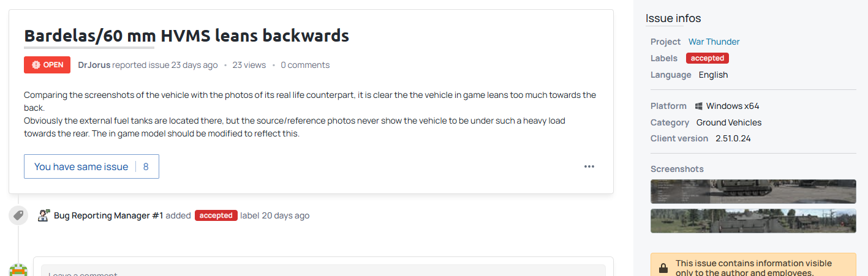
Task: Click the Windows logo platform icon
Action: point(699,106)
